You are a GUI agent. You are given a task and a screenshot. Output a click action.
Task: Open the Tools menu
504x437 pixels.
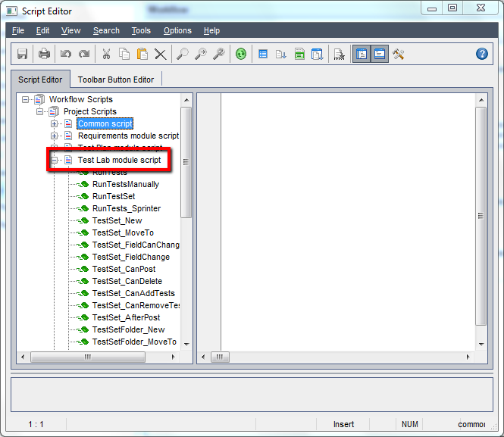coord(141,30)
